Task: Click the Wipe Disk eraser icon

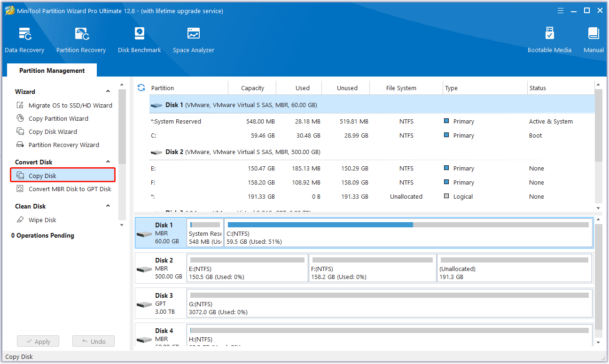Action: coord(20,220)
